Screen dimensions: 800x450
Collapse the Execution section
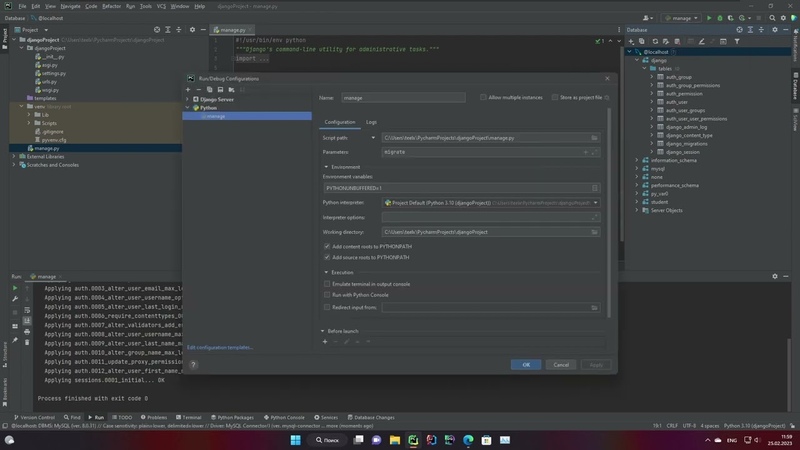click(x=326, y=272)
